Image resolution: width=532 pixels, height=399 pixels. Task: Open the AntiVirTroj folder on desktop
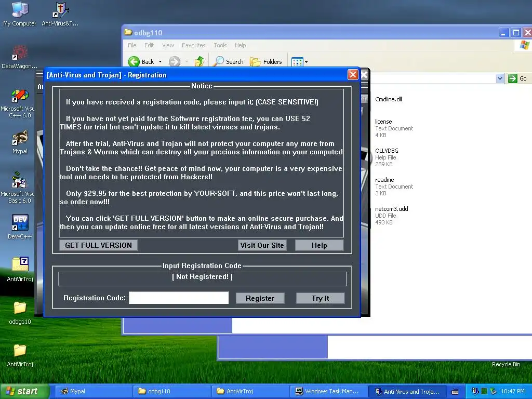tap(20, 355)
